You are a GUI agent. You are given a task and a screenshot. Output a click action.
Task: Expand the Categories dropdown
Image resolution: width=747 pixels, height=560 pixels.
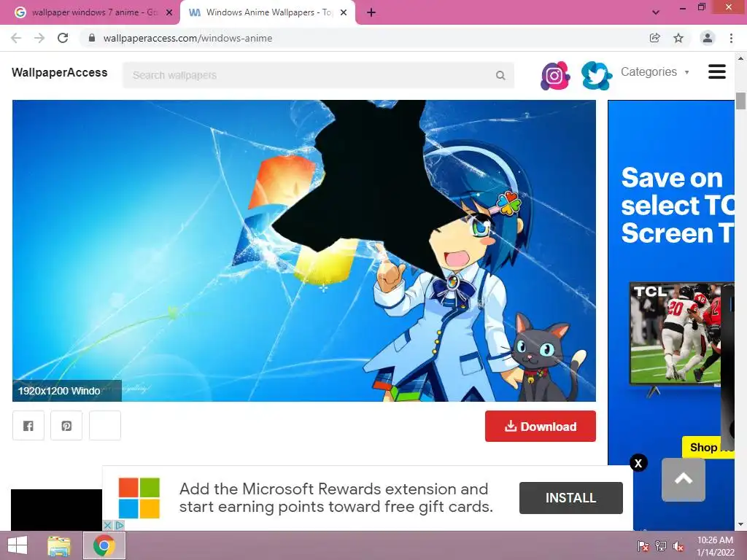pos(655,72)
